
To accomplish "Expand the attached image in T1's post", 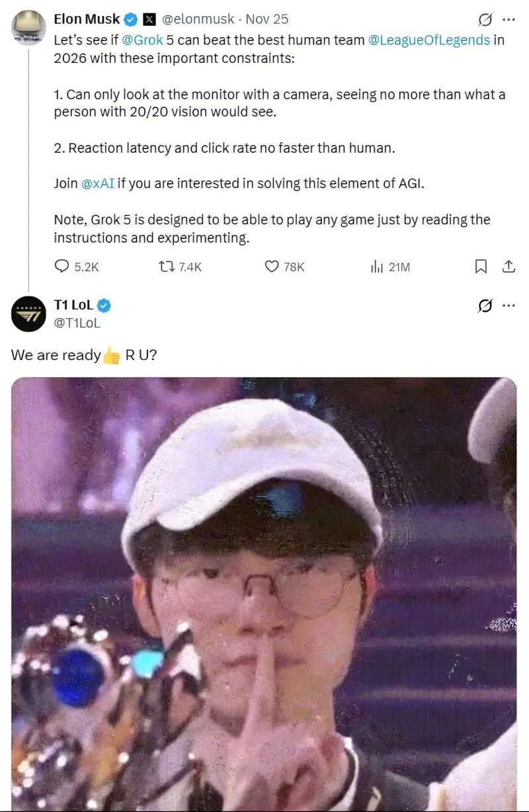I will 264,594.
